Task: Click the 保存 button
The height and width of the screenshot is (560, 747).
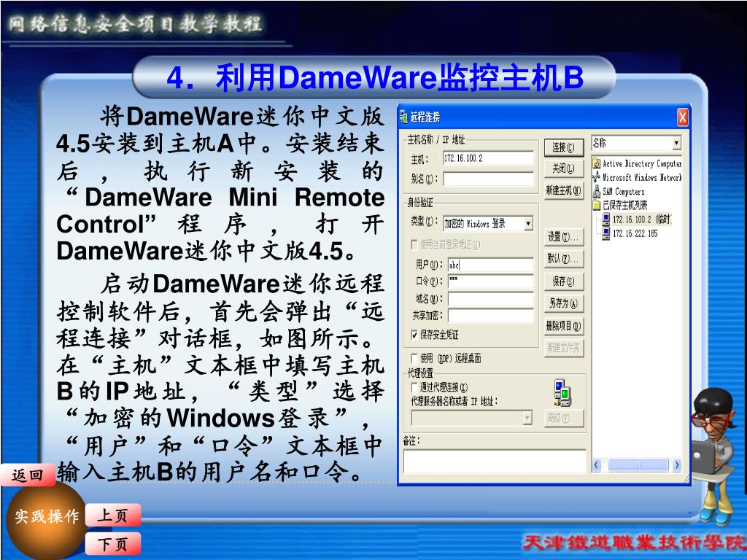Action: tap(564, 281)
